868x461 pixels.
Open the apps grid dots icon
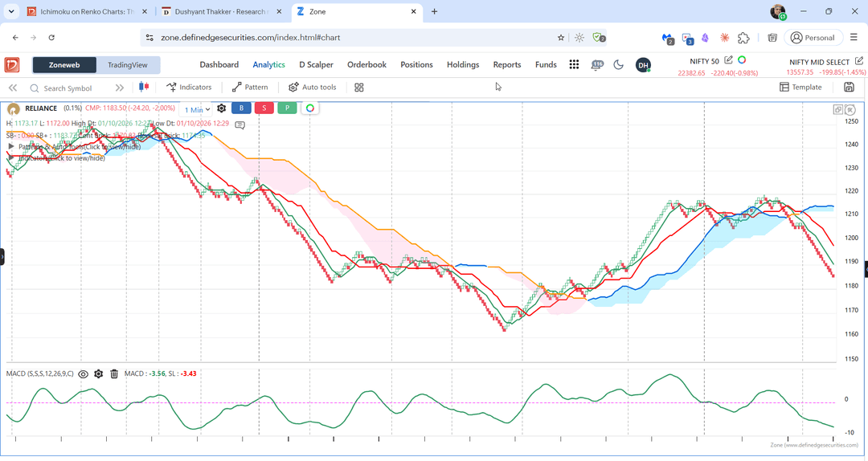tap(574, 65)
